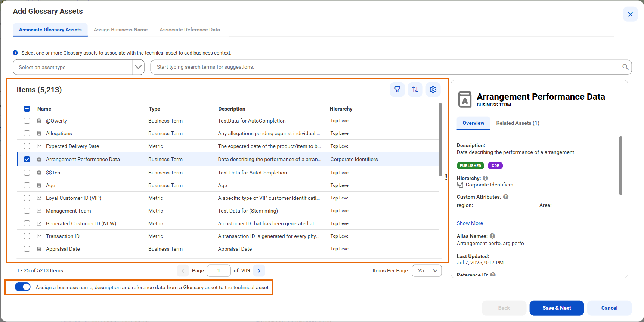
Task: Uncheck Arrangement Performance Data checkbox
Action: coord(27,159)
